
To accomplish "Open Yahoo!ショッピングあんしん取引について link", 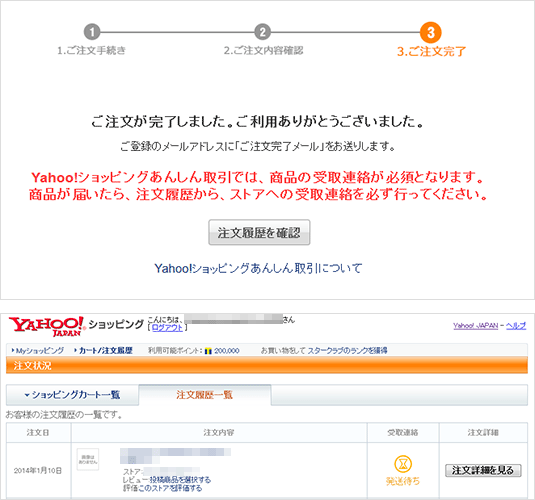I will (x=258, y=268).
